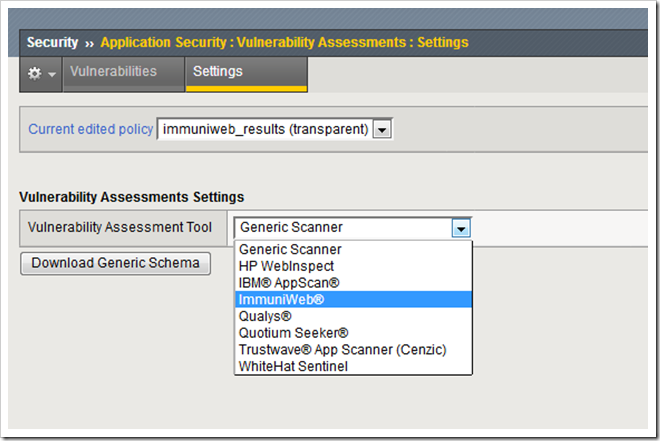Collapse the Vulnerability Assessment Tool dropdown arrow
The width and height of the screenshot is (660, 441).
[x=461, y=228]
